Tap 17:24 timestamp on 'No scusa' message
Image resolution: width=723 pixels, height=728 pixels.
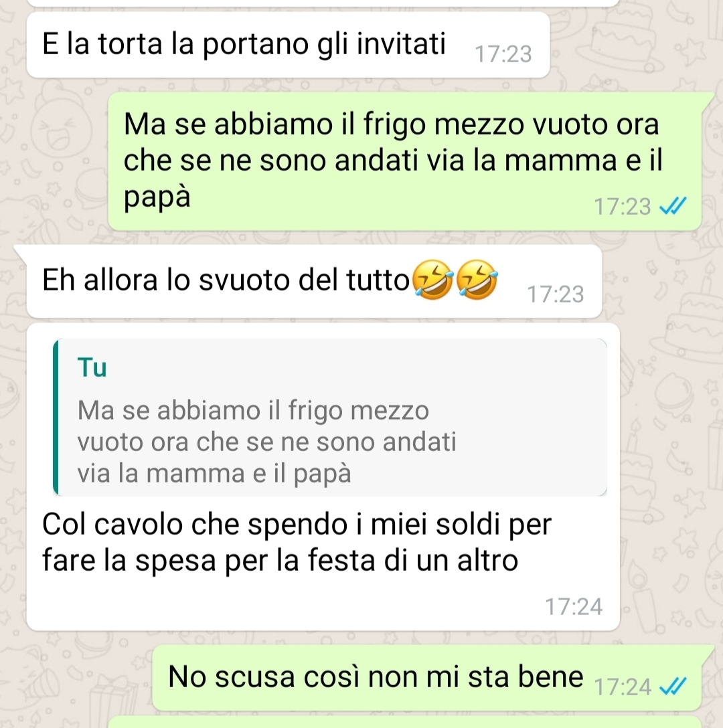(622, 687)
